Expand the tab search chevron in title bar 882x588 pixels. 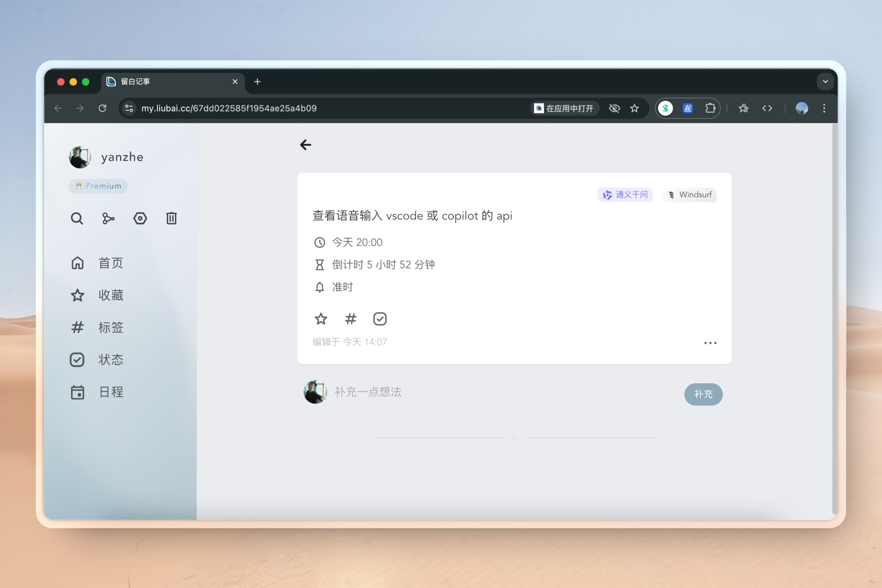[x=825, y=81]
